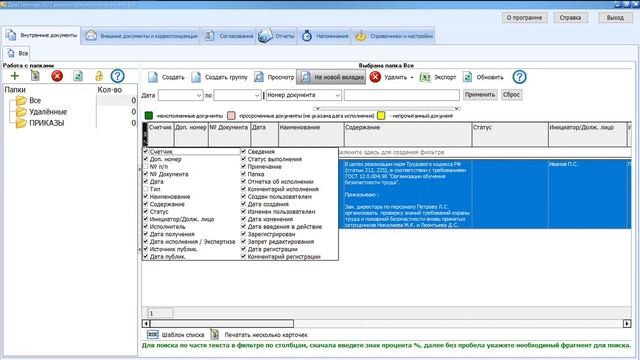Screen dimensions: 640x360
Task: Check the № п/п column checkbox
Action: (x=146, y=167)
